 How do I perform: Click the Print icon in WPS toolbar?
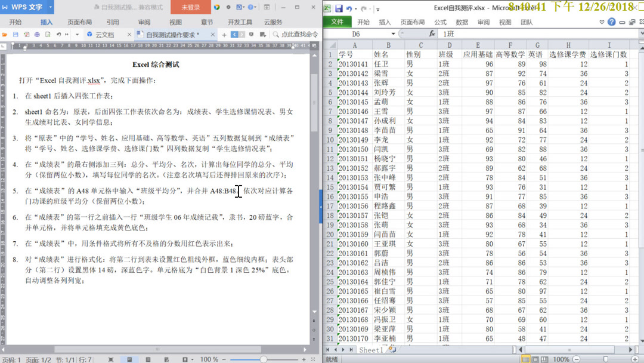coord(38,34)
